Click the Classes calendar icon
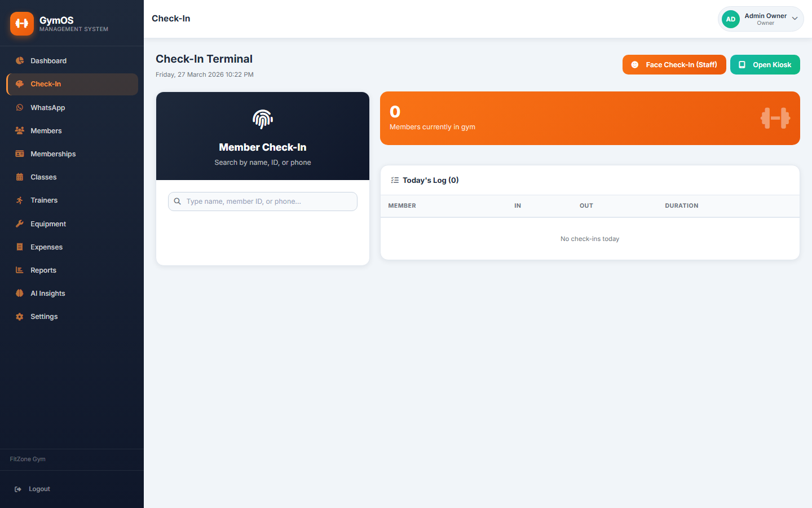This screenshot has width=812, height=508. click(x=20, y=177)
